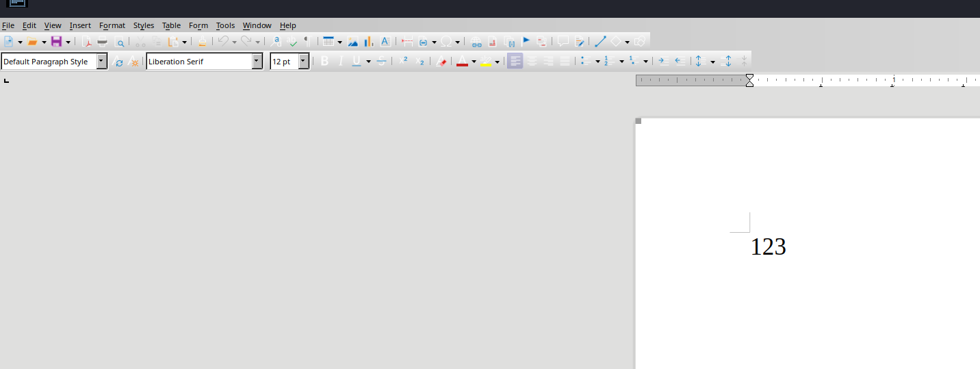Screen dimensions: 980x369
Task: Open the 12 pt font size dropdown
Action: tap(303, 62)
